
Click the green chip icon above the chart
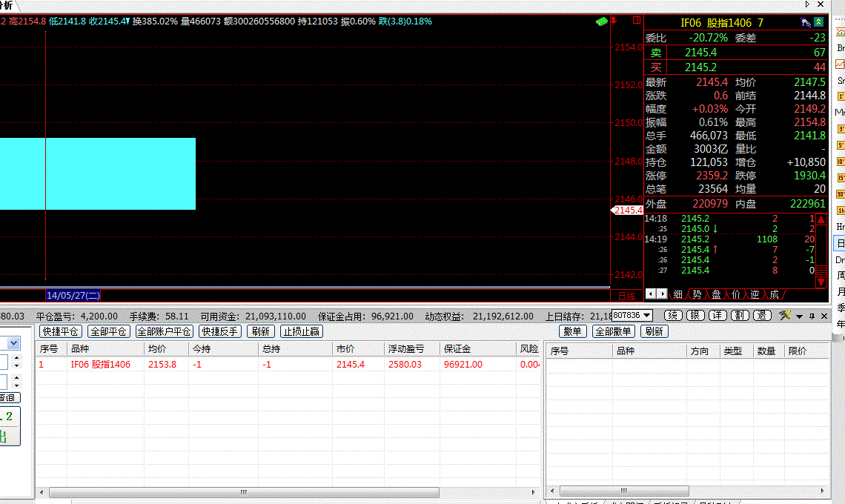pyautogui.click(x=601, y=21)
